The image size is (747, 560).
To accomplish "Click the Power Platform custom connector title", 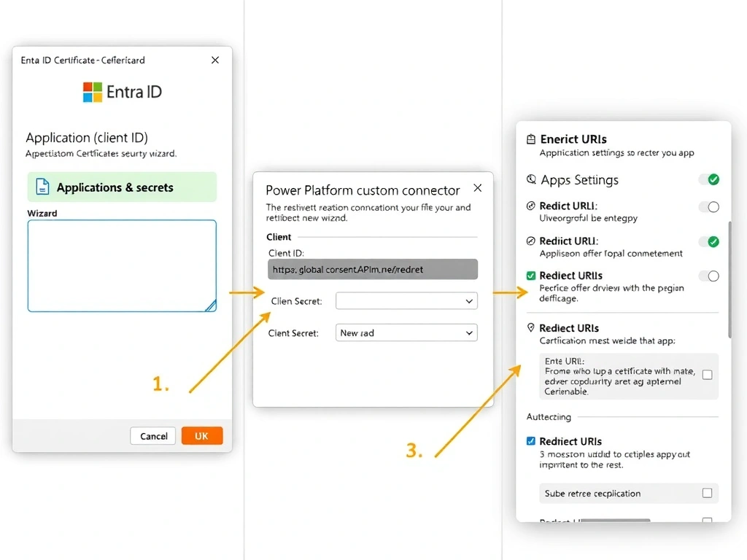I will pos(363,190).
